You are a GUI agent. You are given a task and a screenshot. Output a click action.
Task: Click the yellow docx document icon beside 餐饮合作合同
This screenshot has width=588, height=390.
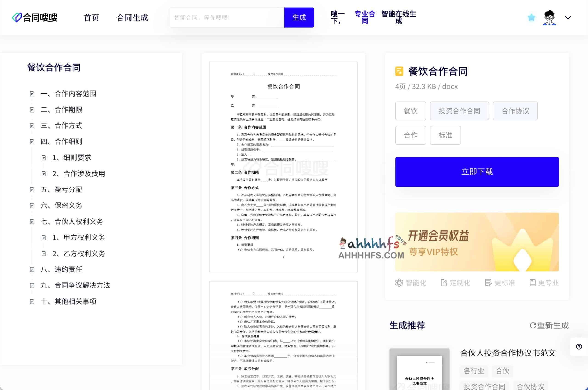(399, 71)
